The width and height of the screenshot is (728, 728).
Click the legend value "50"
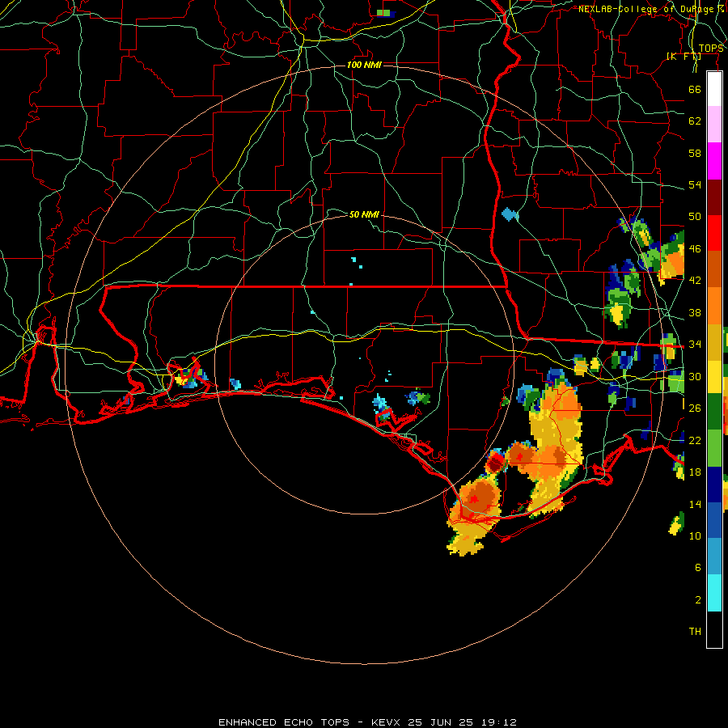(695, 217)
